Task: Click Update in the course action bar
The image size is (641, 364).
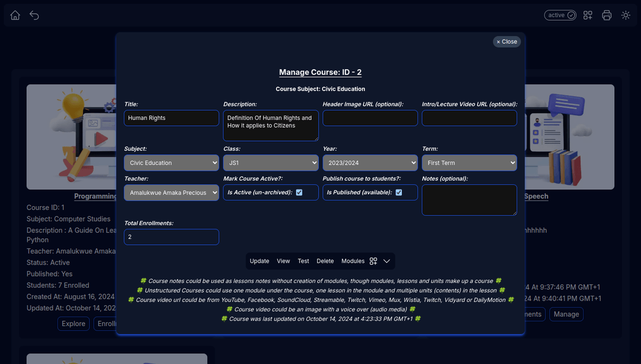Action: (259, 261)
